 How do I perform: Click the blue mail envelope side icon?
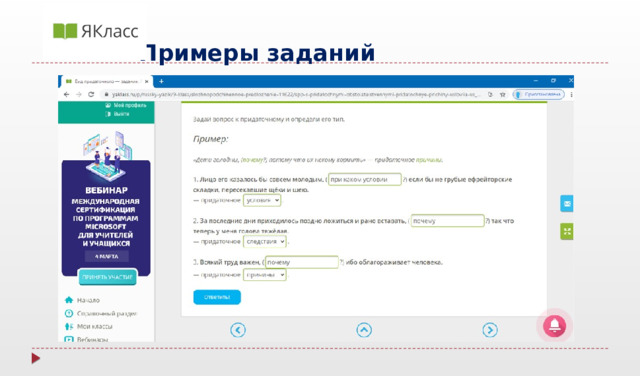(567, 203)
